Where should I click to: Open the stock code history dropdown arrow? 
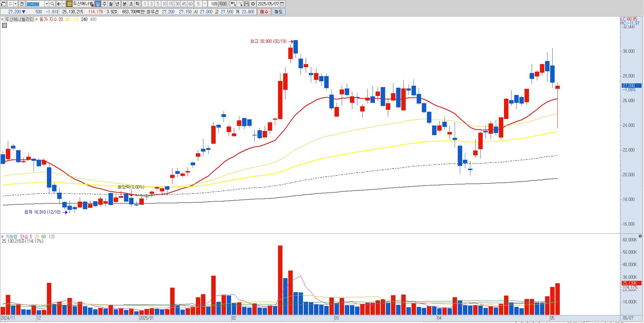(x=47, y=4)
